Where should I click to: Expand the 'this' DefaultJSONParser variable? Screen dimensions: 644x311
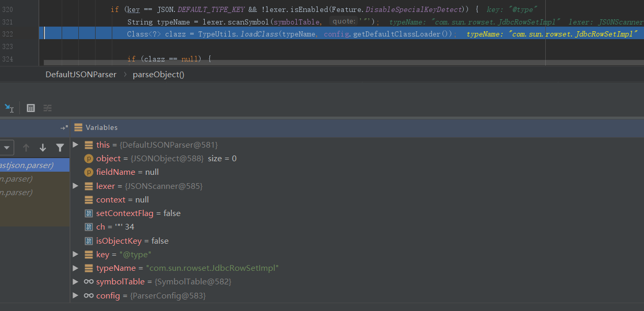[76, 145]
